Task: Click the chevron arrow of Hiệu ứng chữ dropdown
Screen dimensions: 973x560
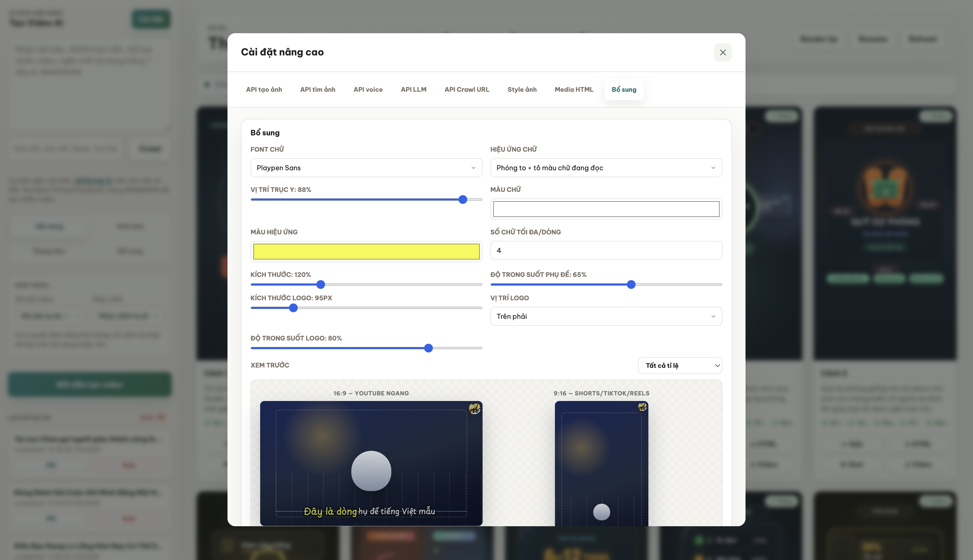Action: [x=713, y=168]
